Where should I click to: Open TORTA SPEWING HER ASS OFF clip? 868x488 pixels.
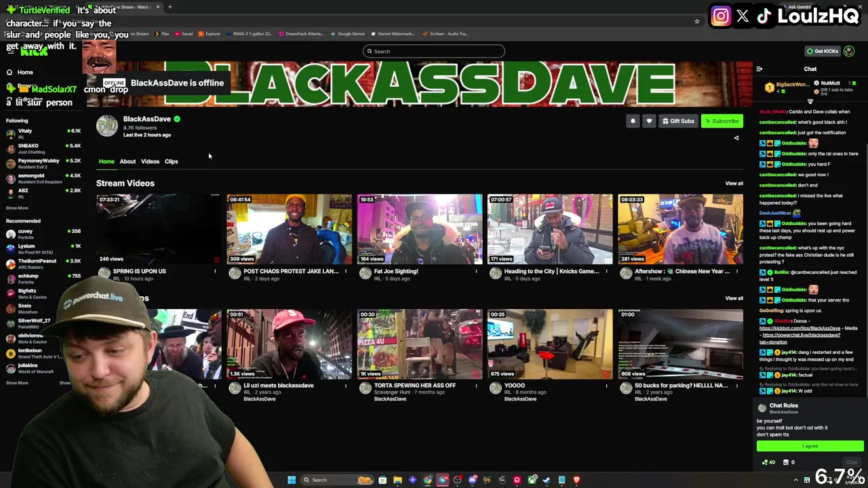(x=420, y=344)
